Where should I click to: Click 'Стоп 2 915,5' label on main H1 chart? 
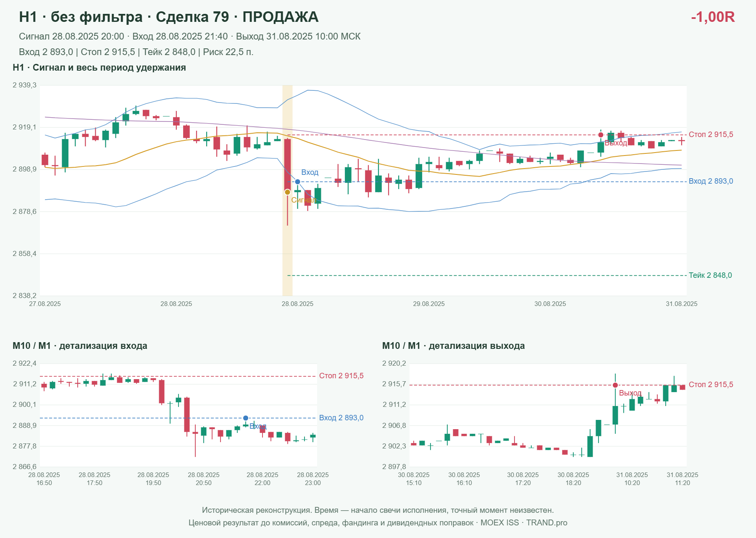point(711,134)
